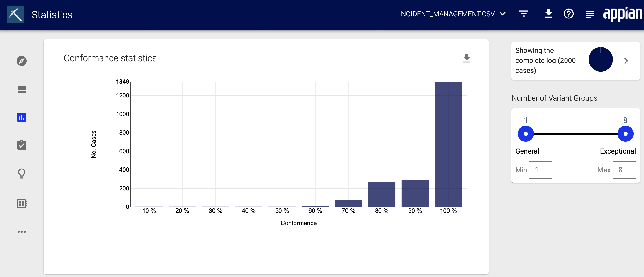644x277 pixels.
Task: Click the 1349 y-axis maximum label
Action: [x=123, y=82]
